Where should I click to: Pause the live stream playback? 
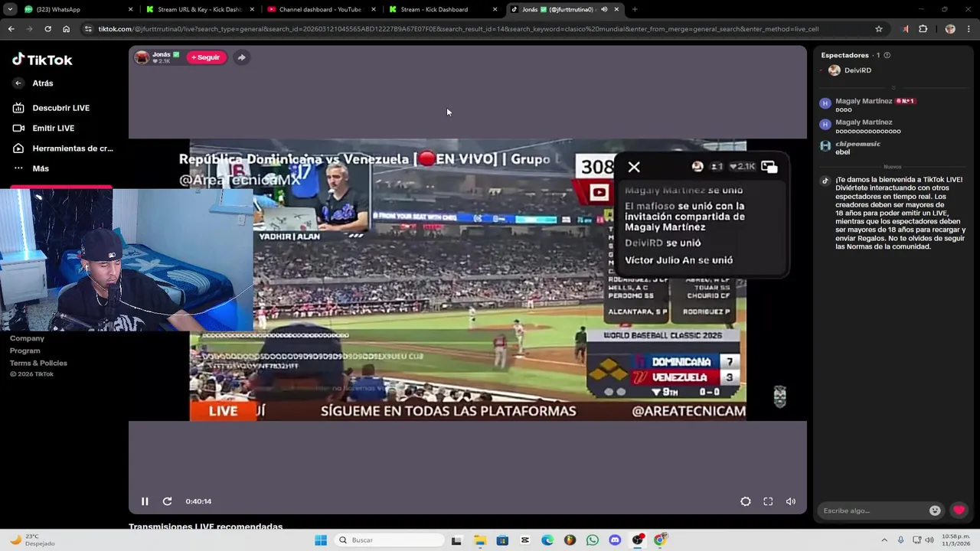click(x=145, y=501)
